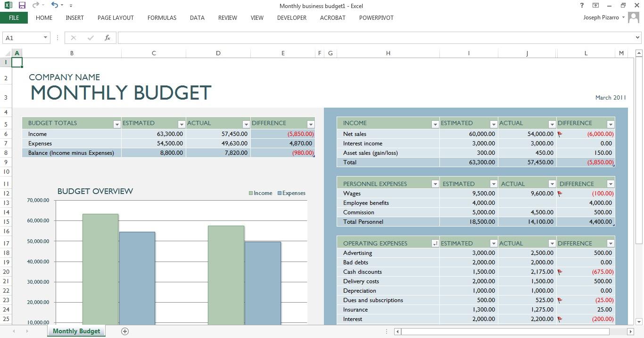Select the Monthly Budget sheet tab

click(76, 331)
